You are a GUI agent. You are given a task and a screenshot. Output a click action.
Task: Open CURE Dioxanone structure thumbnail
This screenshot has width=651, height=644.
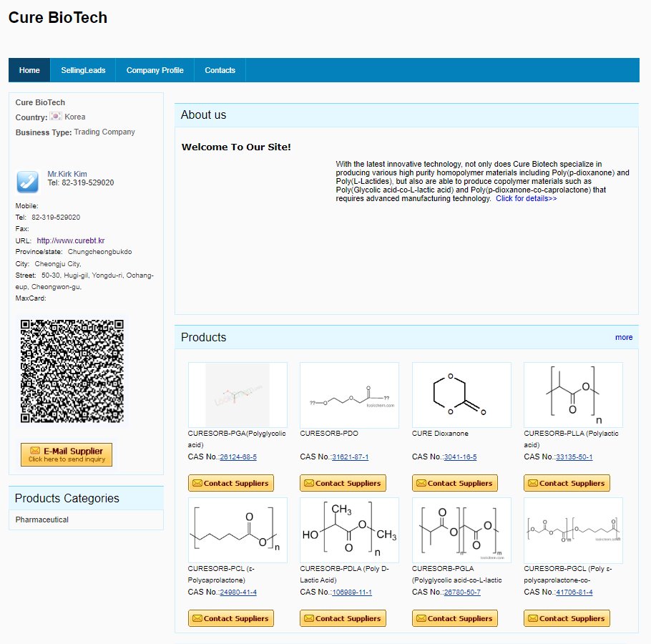click(x=461, y=395)
